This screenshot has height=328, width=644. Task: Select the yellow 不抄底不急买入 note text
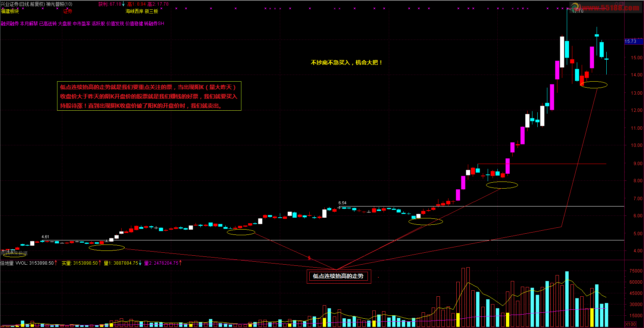pyautogui.click(x=347, y=63)
